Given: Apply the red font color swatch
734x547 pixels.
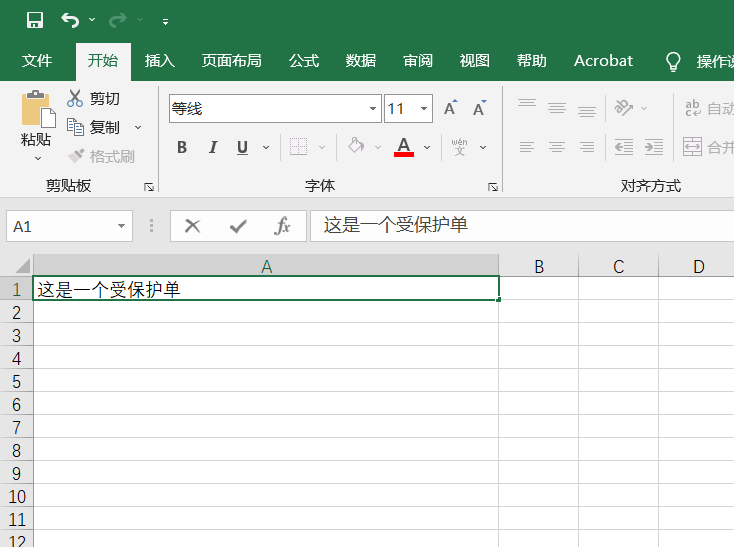Looking at the screenshot, I should pos(404,147).
